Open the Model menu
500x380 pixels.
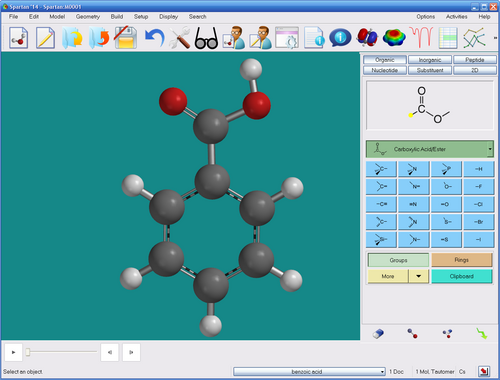click(x=57, y=17)
